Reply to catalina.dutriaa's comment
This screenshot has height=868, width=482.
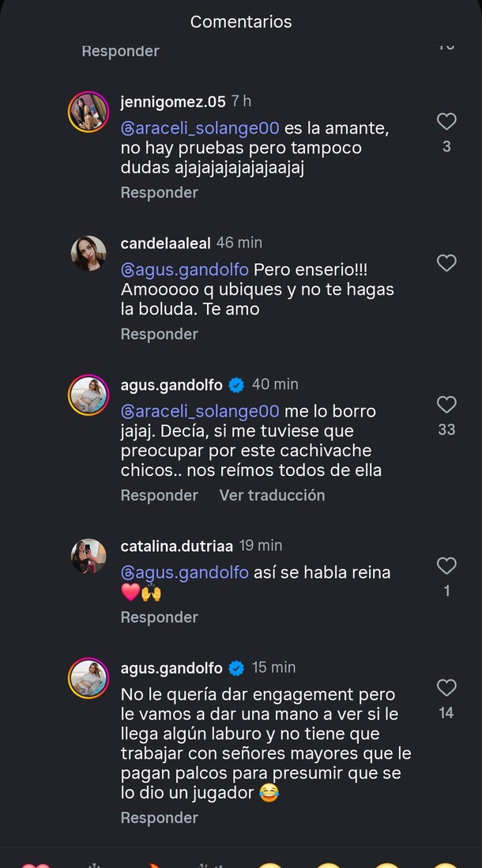pyautogui.click(x=159, y=617)
